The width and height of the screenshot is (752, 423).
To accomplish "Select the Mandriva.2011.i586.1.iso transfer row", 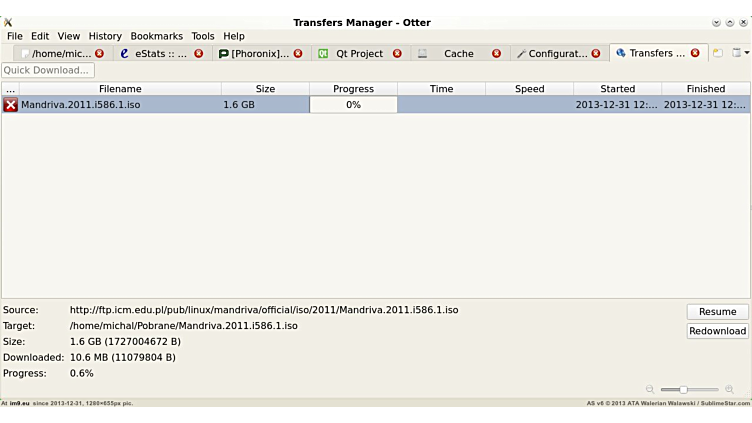I will (x=120, y=104).
